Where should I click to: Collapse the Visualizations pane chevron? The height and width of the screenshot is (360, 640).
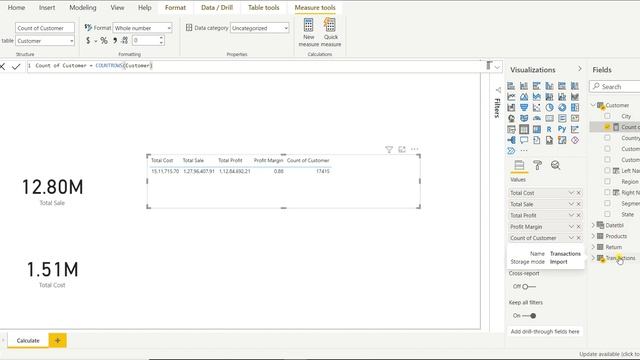click(x=580, y=69)
